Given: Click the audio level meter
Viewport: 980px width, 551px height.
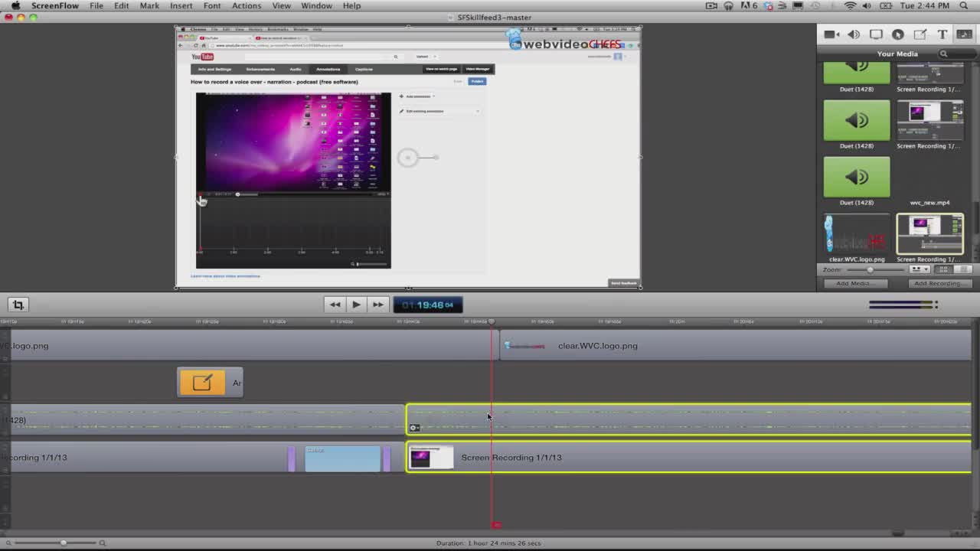Looking at the screenshot, I should 903,305.
